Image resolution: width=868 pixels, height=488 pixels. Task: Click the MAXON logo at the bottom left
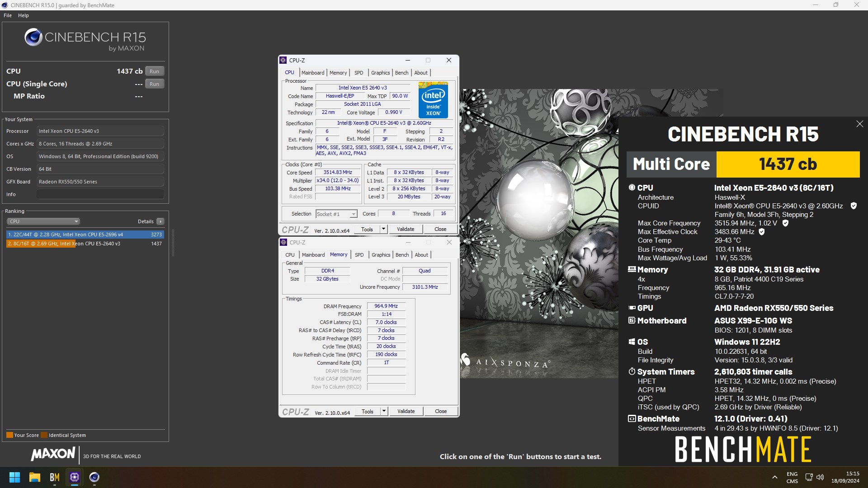[x=53, y=454]
